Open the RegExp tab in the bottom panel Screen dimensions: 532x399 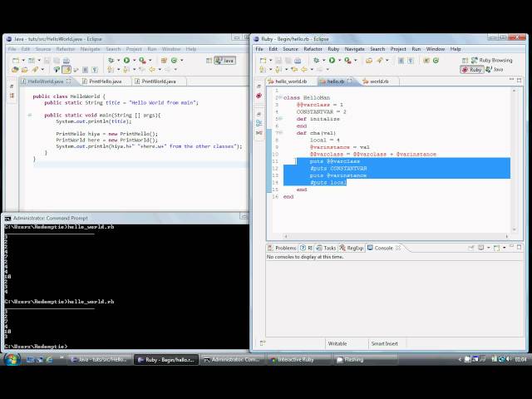click(352, 248)
